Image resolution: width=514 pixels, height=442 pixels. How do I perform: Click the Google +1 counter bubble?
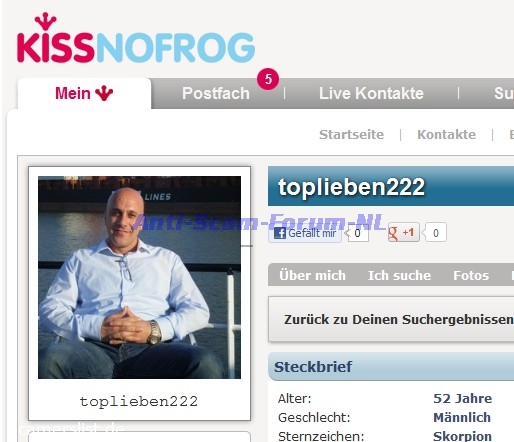click(x=435, y=233)
